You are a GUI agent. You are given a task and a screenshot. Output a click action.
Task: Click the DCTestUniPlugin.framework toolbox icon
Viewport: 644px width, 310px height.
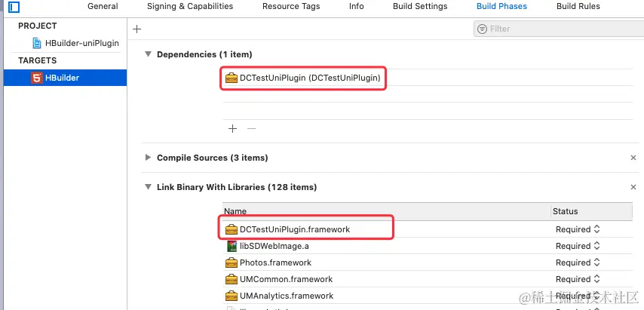click(232, 229)
